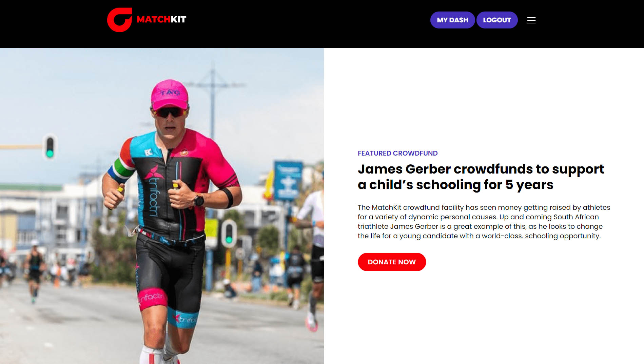Click the red MatchKit logo icon
Viewport: 644px width, 364px height.
point(119,20)
